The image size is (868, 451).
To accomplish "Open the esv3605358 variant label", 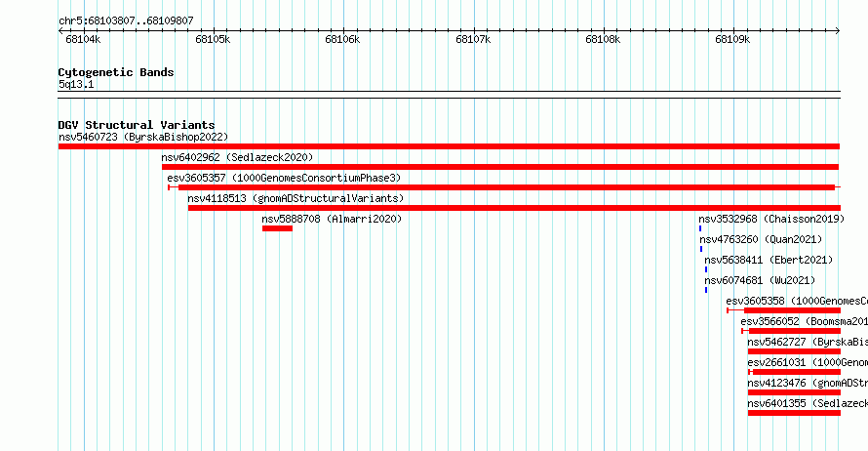I will tap(797, 301).
